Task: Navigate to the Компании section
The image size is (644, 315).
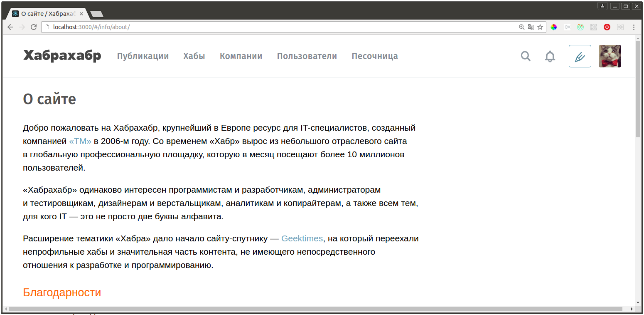Action: click(x=241, y=56)
